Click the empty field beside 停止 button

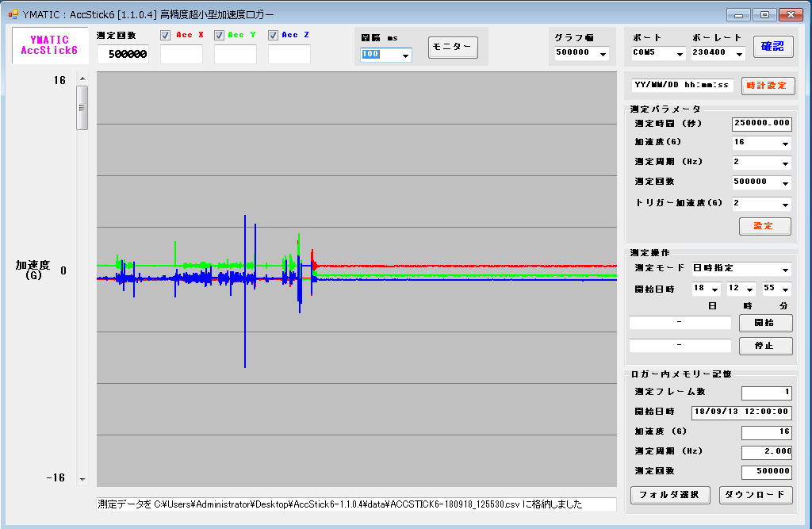click(x=680, y=346)
